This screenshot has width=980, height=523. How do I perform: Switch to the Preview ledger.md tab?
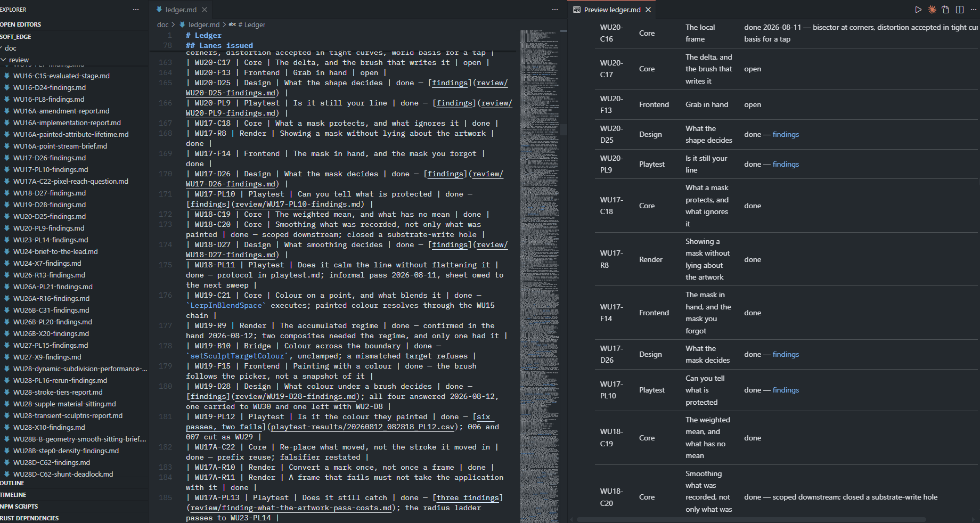coord(612,10)
